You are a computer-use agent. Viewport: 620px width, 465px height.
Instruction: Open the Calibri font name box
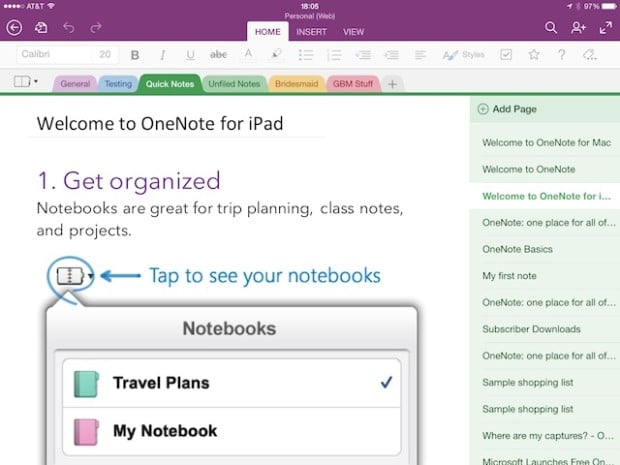(53, 55)
